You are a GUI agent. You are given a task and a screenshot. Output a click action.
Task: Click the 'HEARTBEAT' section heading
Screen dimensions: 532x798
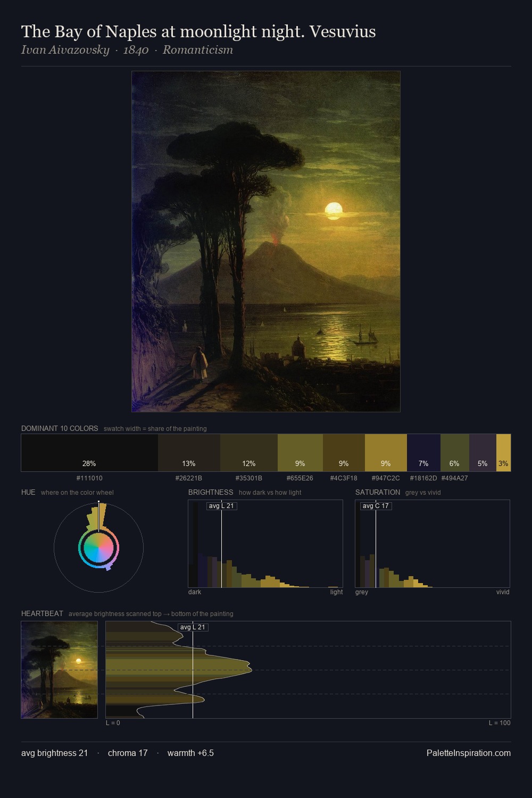[42, 613]
